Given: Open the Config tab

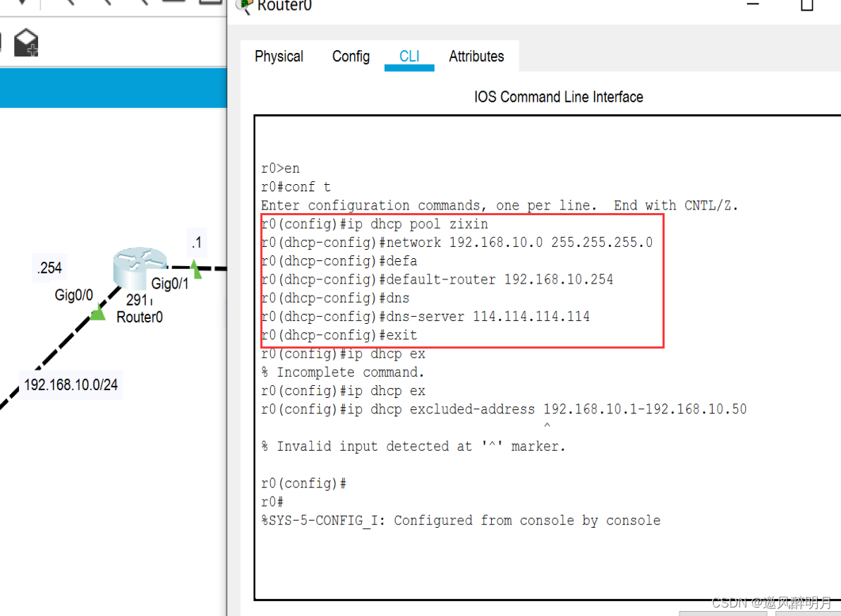Looking at the screenshot, I should click(x=351, y=56).
